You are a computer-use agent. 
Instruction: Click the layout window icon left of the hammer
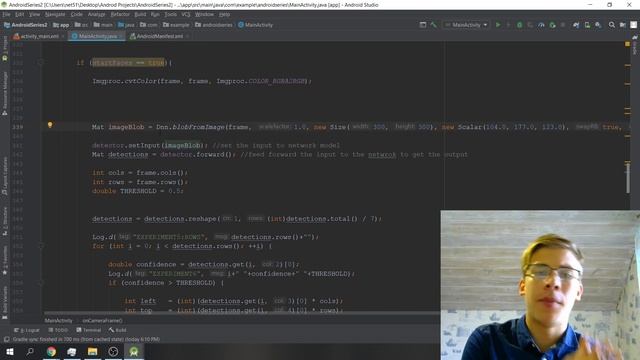tap(423, 25)
